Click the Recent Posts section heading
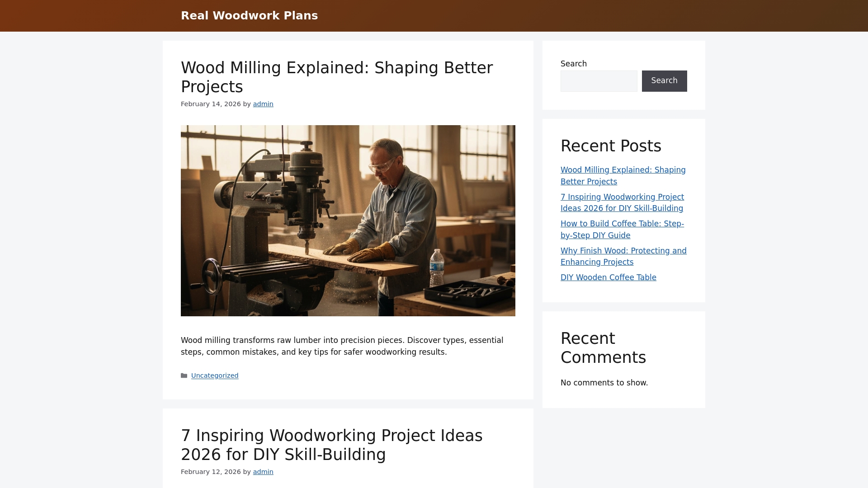This screenshot has width=868, height=488. click(x=611, y=145)
